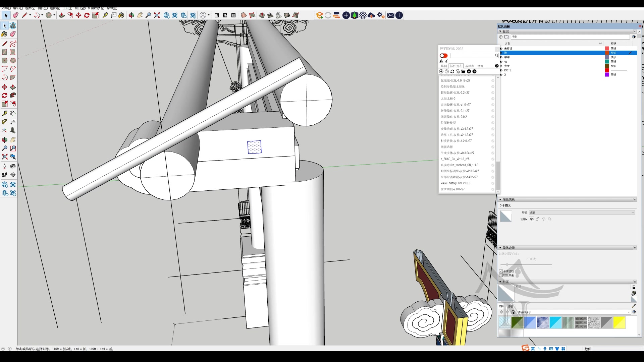Click the Zoom Extents icon in top toolbar
644x362 pixels.
pos(157,15)
